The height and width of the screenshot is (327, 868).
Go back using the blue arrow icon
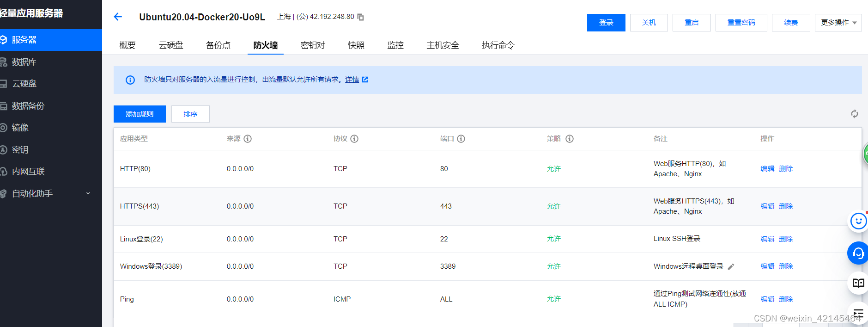click(x=118, y=17)
